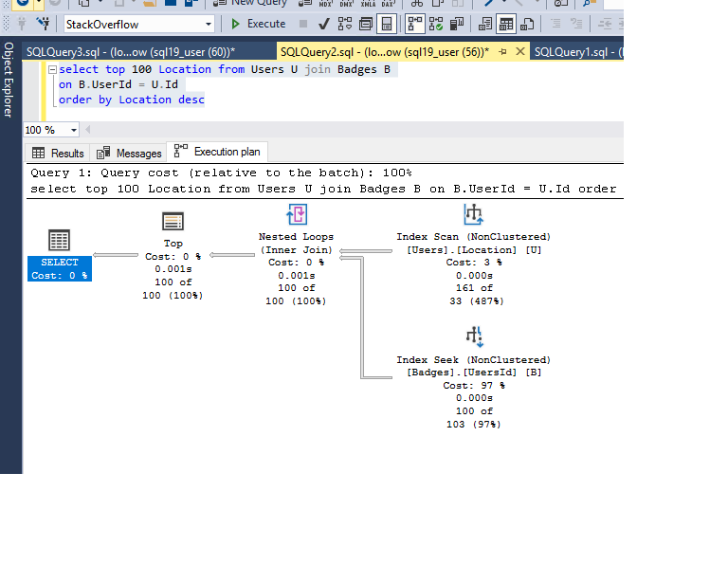Viewport: 728px width, 582px height.
Task: Click Comment out selected lines icon
Action: (555, 24)
